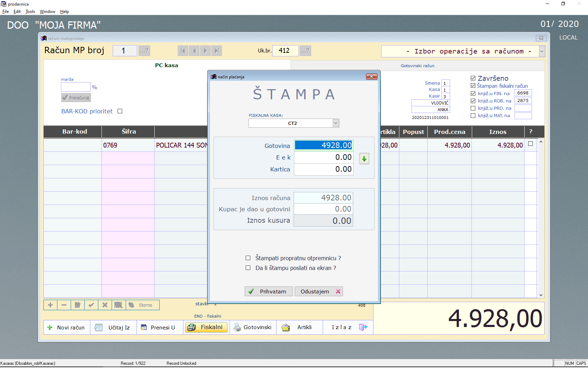Click the Preračunaj button
The height and width of the screenshot is (377, 588).
pyautogui.click(x=76, y=98)
